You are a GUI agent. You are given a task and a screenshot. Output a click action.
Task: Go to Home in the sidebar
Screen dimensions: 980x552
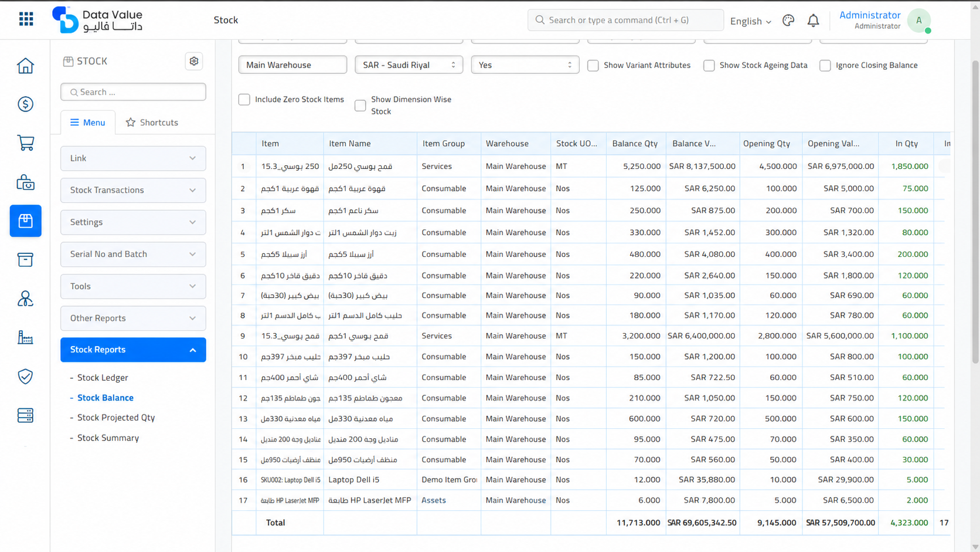click(x=25, y=66)
